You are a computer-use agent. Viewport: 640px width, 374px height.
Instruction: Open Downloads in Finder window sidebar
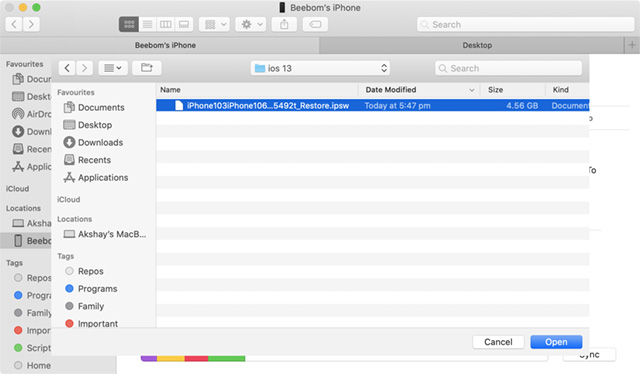point(32,131)
